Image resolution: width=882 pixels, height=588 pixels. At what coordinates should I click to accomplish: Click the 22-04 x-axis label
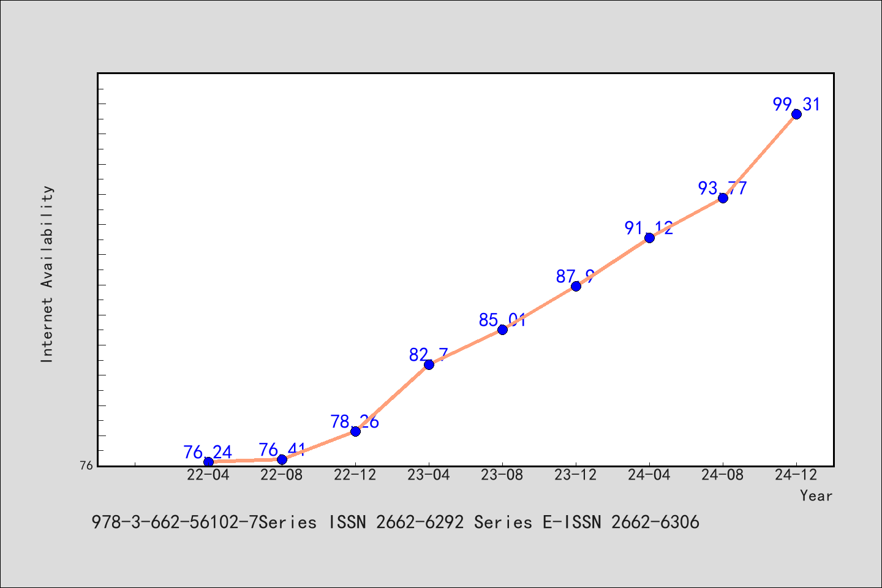pos(208,475)
